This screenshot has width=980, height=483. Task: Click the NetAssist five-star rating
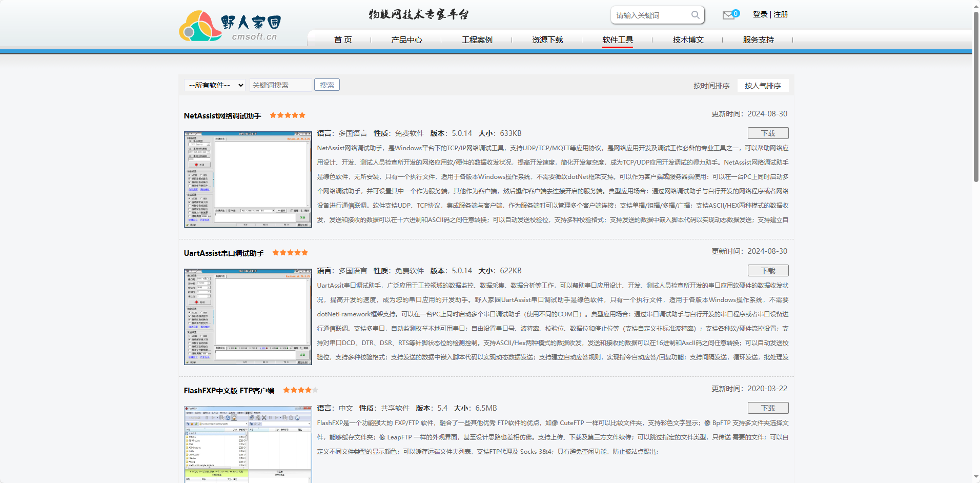pos(288,115)
